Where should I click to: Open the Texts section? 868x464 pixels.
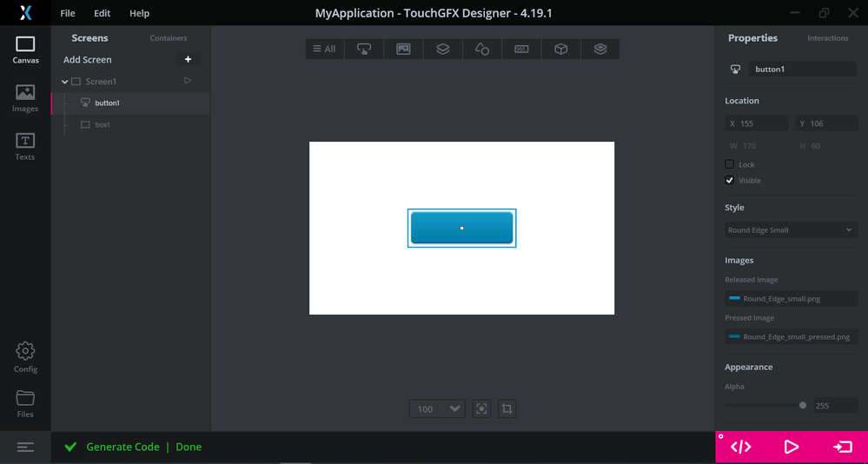click(x=25, y=147)
